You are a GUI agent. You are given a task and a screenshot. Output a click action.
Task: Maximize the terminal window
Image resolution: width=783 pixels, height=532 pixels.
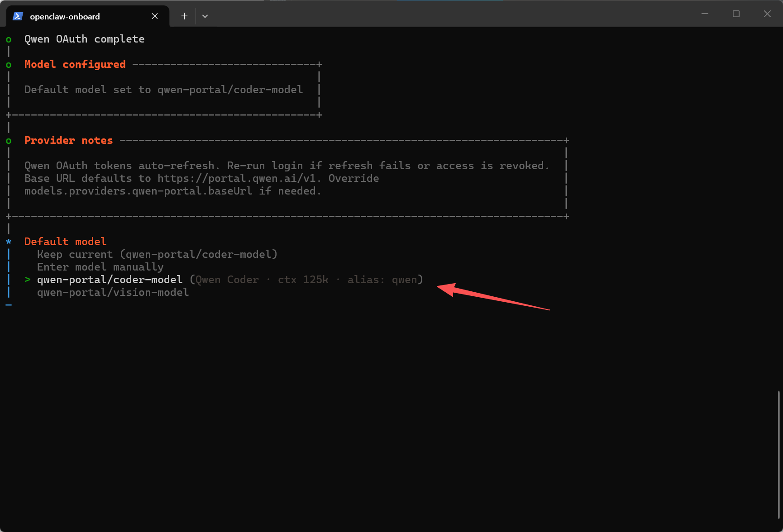(736, 14)
